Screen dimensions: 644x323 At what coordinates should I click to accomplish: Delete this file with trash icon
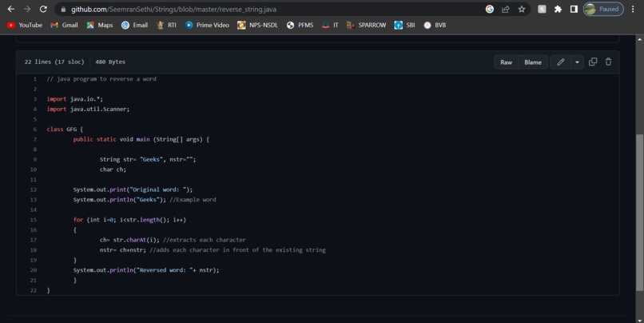(608, 62)
